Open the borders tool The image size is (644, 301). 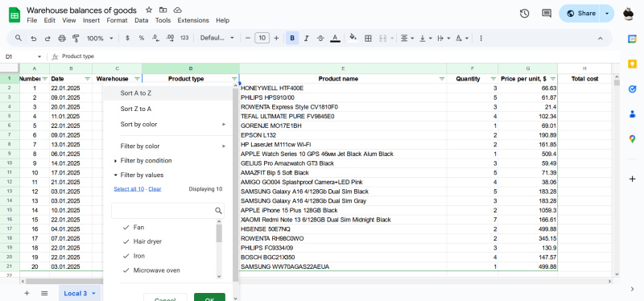click(369, 38)
